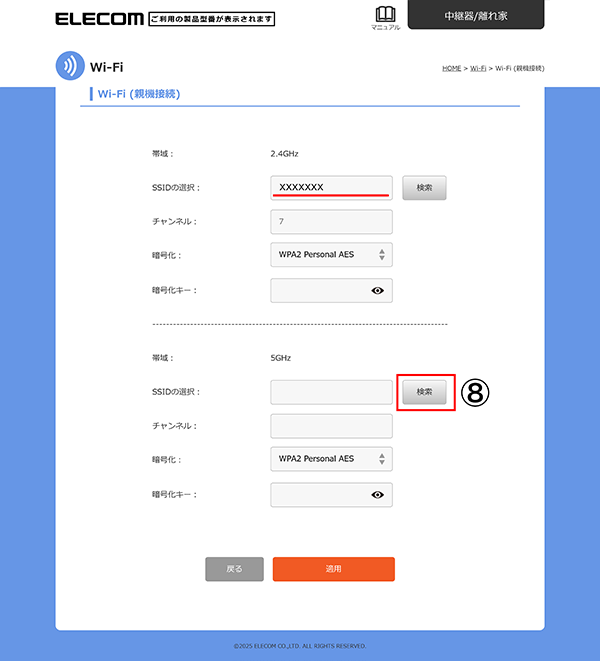Viewport: 600px width, 661px height.
Task: Open the マニュアル book icon
Action: (x=385, y=15)
